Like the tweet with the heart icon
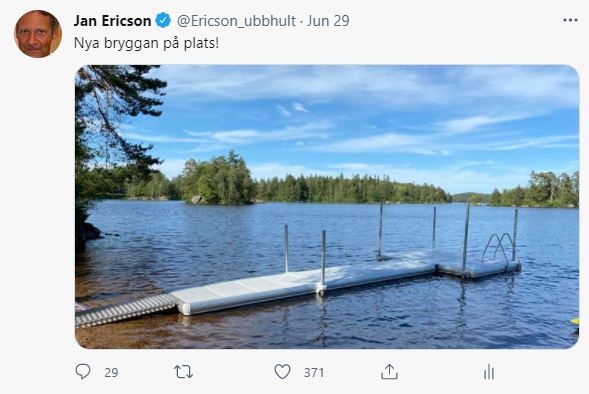The width and height of the screenshot is (589, 394). (x=282, y=372)
